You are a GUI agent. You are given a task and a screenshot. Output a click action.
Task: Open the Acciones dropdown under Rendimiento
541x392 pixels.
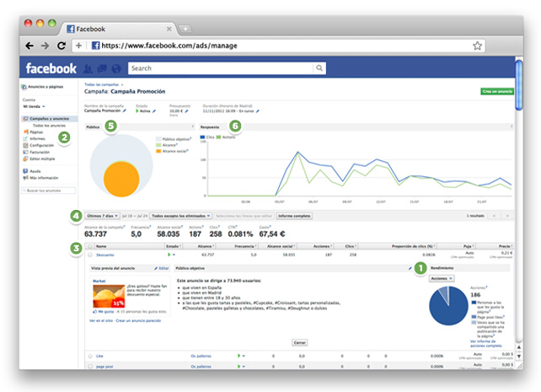[442, 278]
